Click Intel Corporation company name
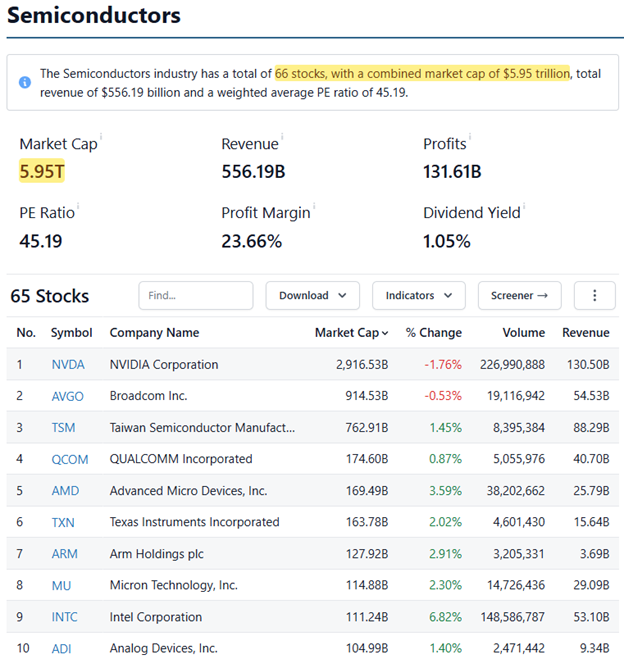This screenshot has width=624, height=659. pyautogui.click(x=156, y=617)
